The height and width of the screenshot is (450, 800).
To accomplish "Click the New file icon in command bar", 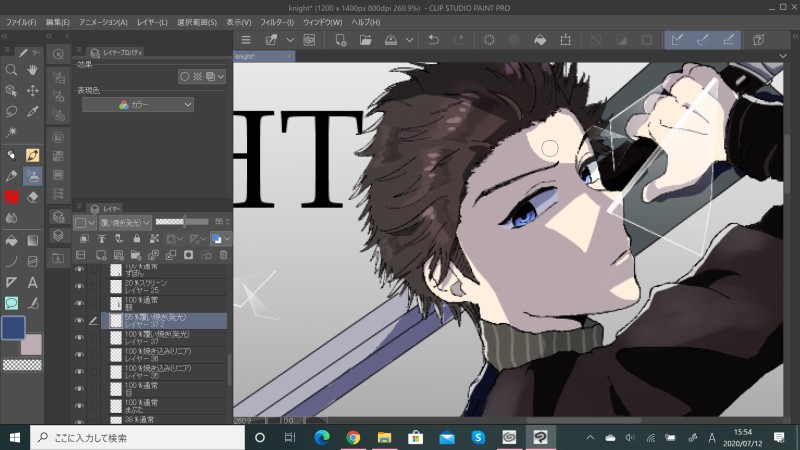I will point(341,40).
